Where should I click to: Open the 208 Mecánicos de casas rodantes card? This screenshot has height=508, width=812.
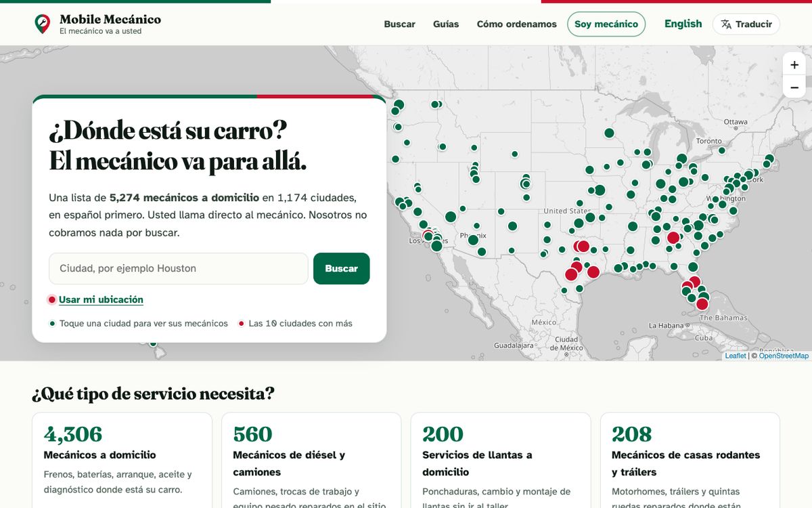pyautogui.click(x=690, y=461)
